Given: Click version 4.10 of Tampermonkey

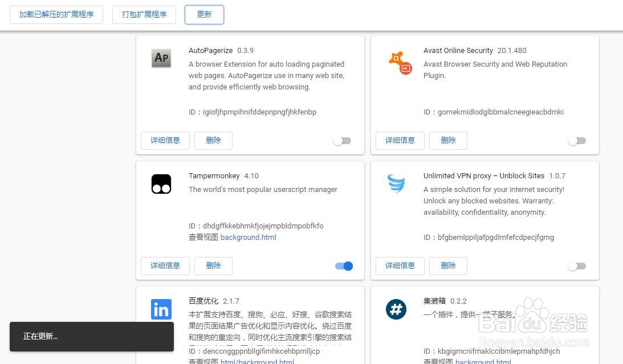Looking at the screenshot, I should [251, 176].
